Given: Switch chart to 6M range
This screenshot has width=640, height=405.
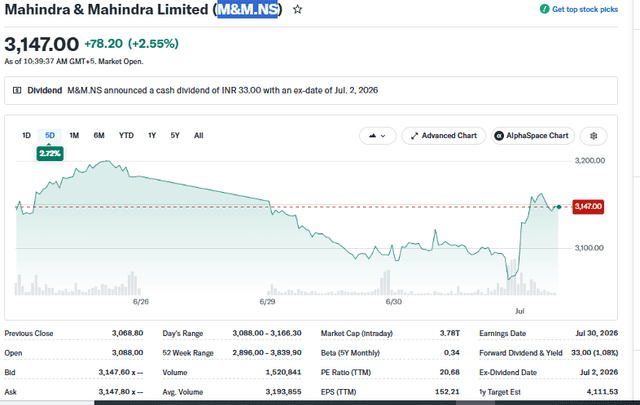Looking at the screenshot, I should pos(99,136).
